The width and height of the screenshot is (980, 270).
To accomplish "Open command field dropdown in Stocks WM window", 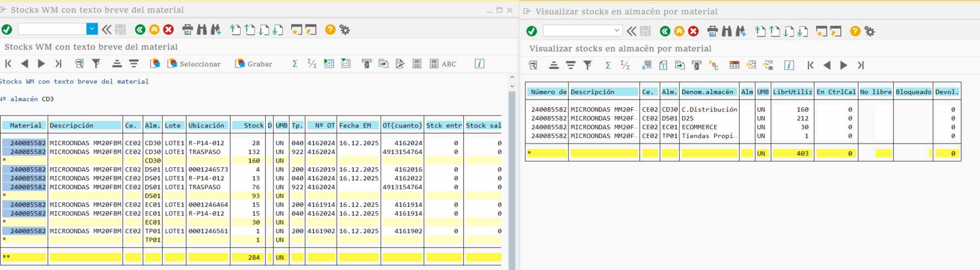I will tap(92, 29).
